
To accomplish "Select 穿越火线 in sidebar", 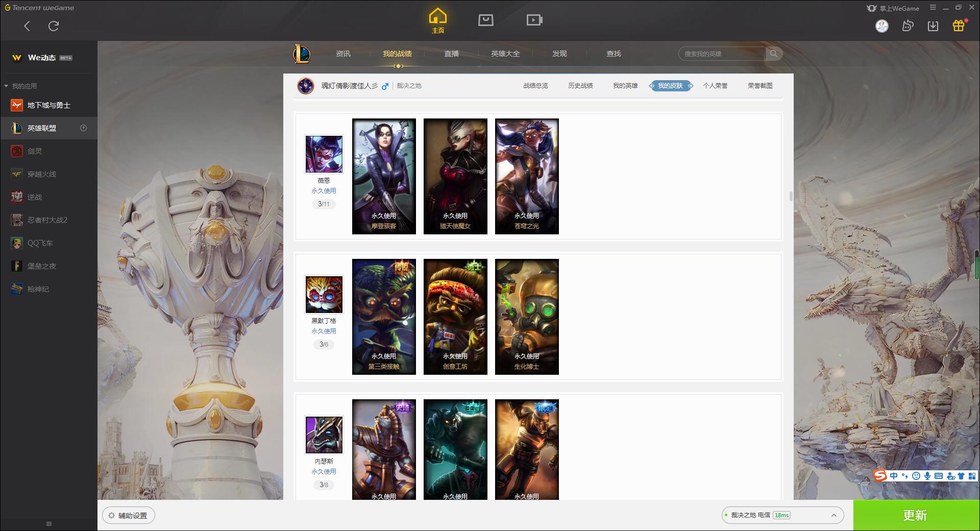I will [x=48, y=174].
